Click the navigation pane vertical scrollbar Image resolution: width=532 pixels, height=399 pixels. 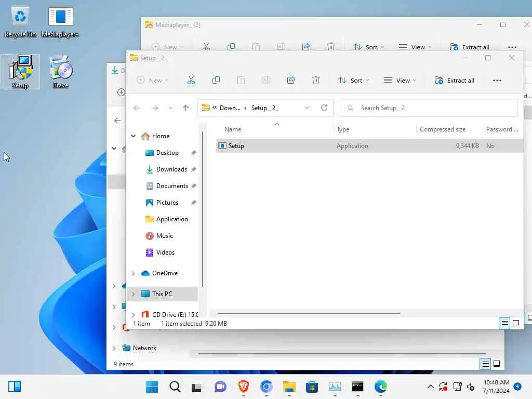pos(203,209)
